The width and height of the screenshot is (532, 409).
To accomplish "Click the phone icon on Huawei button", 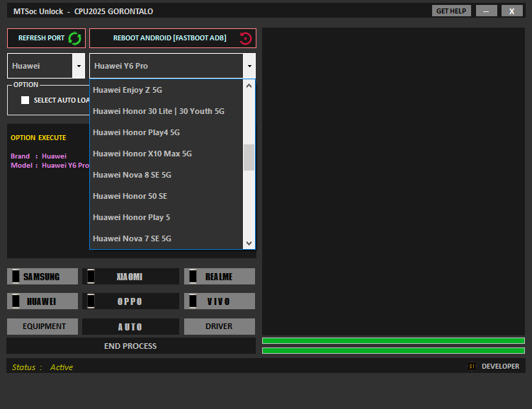I will pos(16,301).
